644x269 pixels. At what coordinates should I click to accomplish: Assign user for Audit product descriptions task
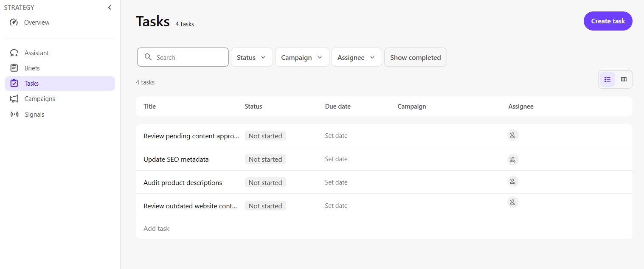[513, 182]
